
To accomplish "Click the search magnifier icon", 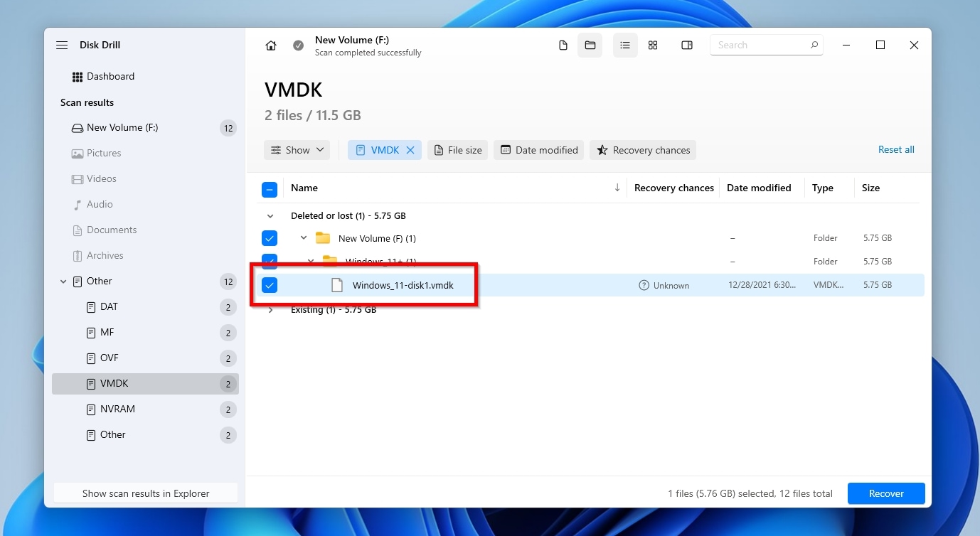I will (x=814, y=45).
